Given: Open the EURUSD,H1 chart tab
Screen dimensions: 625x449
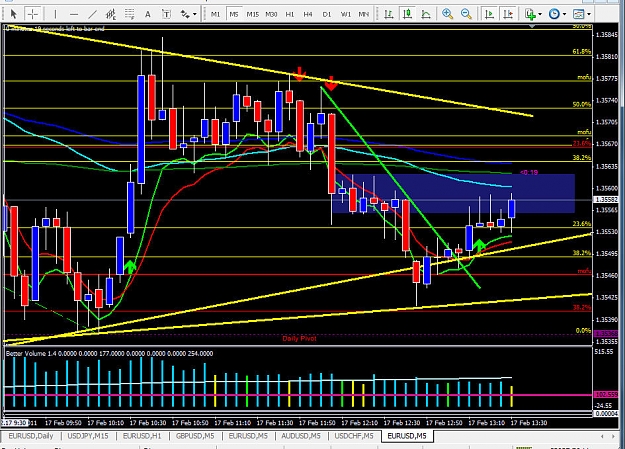Looking at the screenshot, I should pyautogui.click(x=142, y=436).
